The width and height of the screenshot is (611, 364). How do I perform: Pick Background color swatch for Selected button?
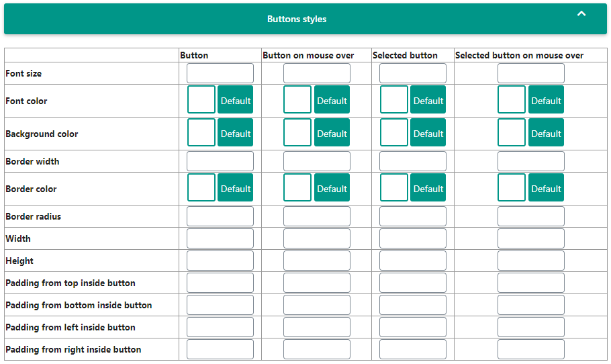tap(394, 133)
